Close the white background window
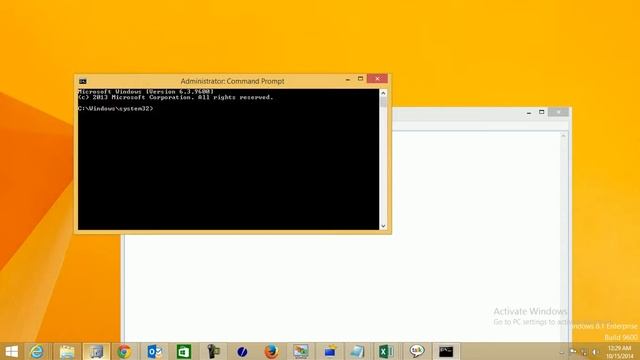The width and height of the screenshot is (640, 360). point(558,112)
